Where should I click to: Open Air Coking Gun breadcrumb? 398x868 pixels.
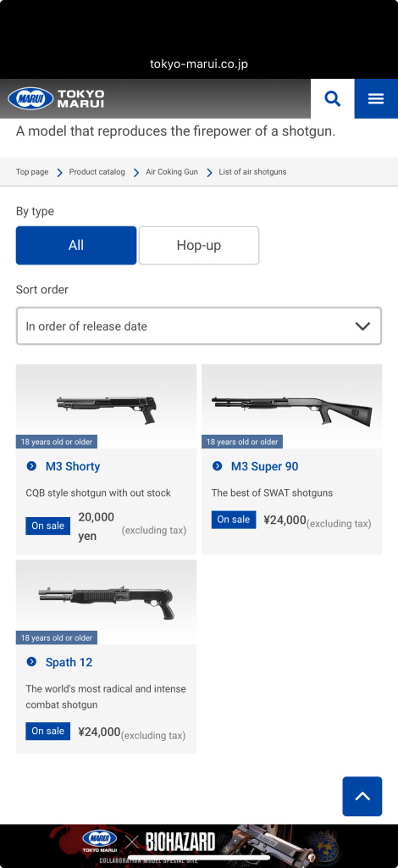coord(172,171)
